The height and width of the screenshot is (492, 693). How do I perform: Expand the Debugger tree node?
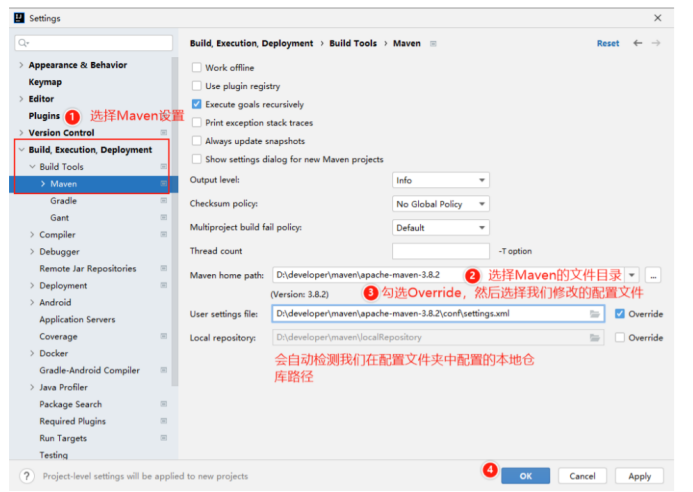[x=32, y=252]
